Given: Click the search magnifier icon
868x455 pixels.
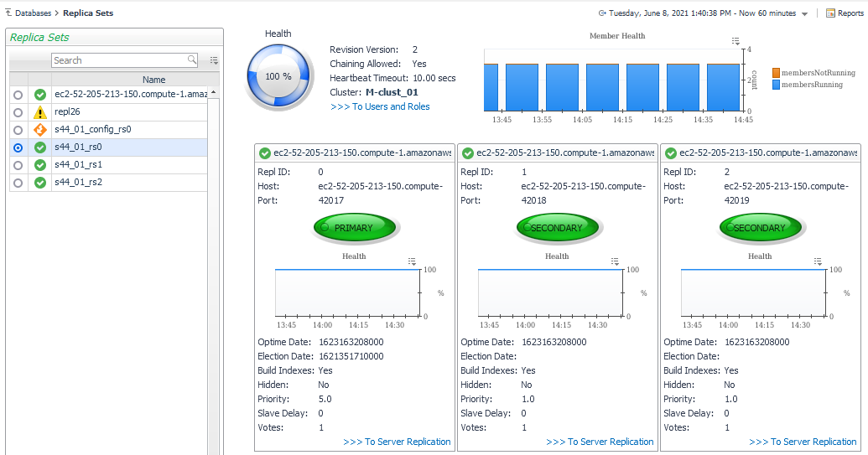Looking at the screenshot, I should 192,60.
